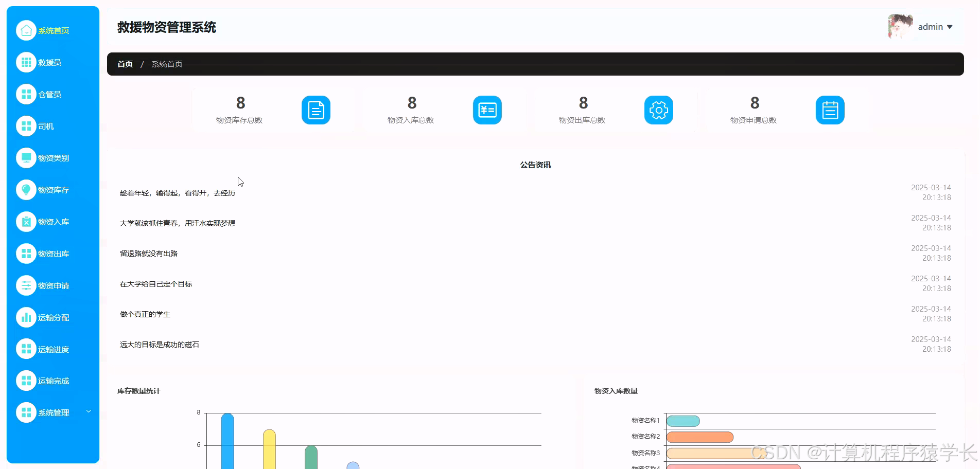Click the 公告资讯 section heading
This screenshot has height=469, width=980.
pyautogui.click(x=535, y=165)
